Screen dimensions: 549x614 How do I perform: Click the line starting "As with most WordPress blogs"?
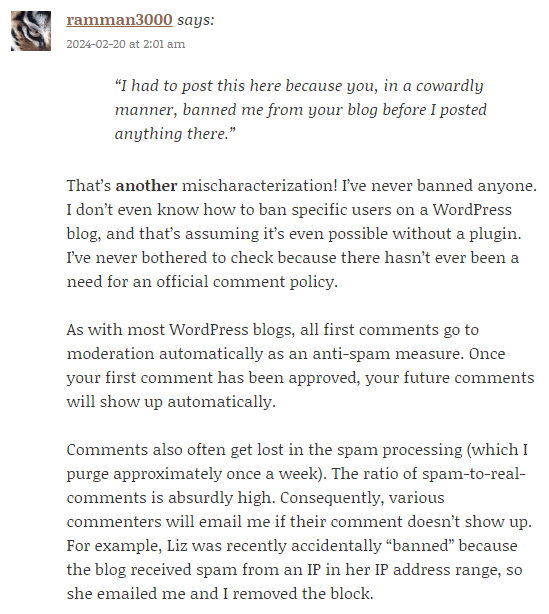click(x=273, y=330)
